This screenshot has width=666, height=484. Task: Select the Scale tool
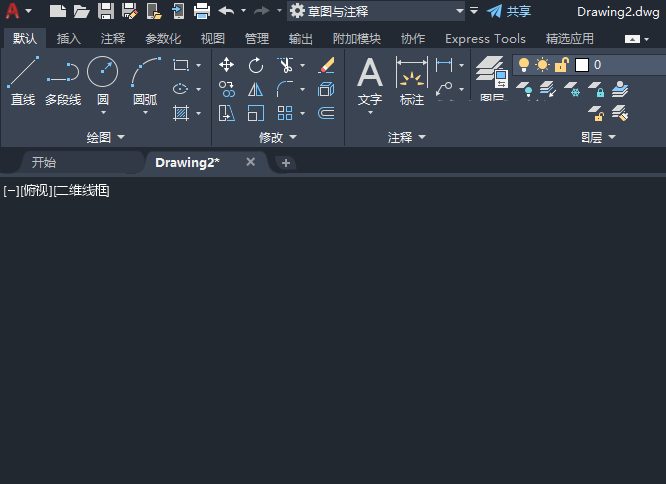(256, 113)
